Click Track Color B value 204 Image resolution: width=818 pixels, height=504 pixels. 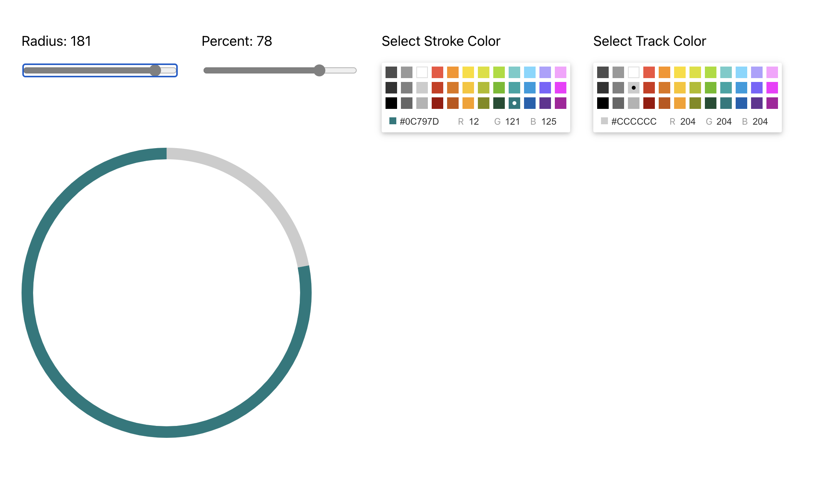760,122
